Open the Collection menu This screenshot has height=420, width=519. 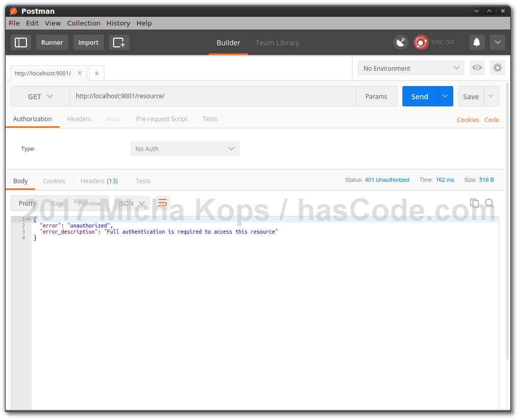[x=84, y=23]
